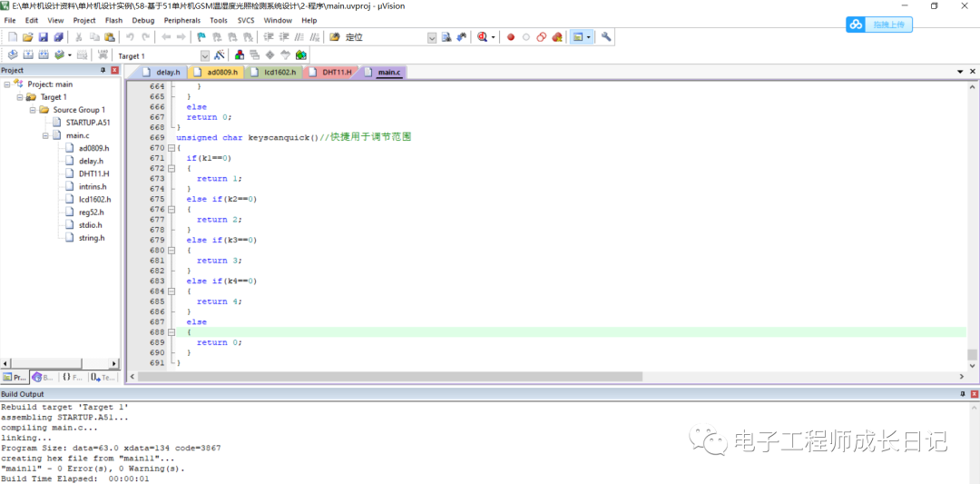Fold the code block at line 688
980x484 pixels.
coord(171,332)
